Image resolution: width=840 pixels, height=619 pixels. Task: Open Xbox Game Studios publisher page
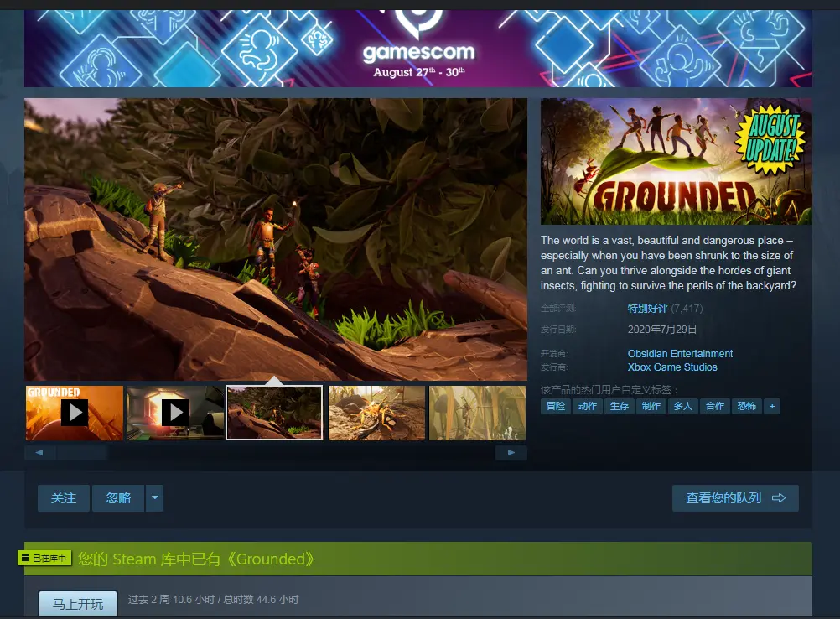coord(672,367)
